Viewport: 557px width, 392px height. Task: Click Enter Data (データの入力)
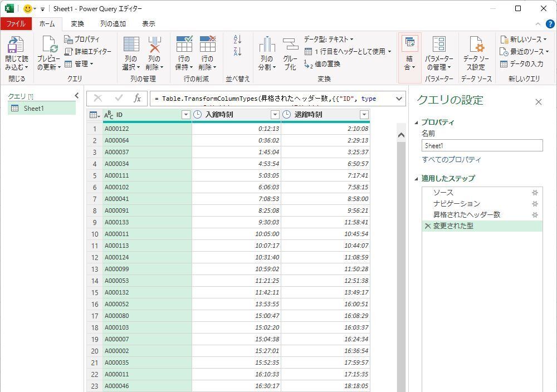pyautogui.click(x=521, y=64)
